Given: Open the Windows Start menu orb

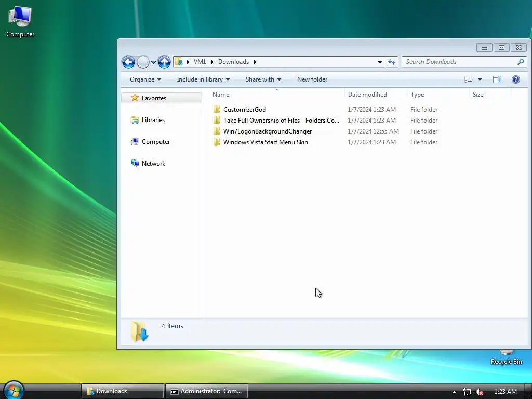Looking at the screenshot, I should (14, 391).
